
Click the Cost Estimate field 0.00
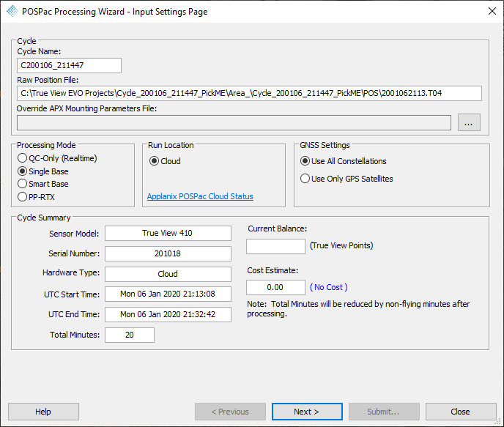tap(275, 287)
